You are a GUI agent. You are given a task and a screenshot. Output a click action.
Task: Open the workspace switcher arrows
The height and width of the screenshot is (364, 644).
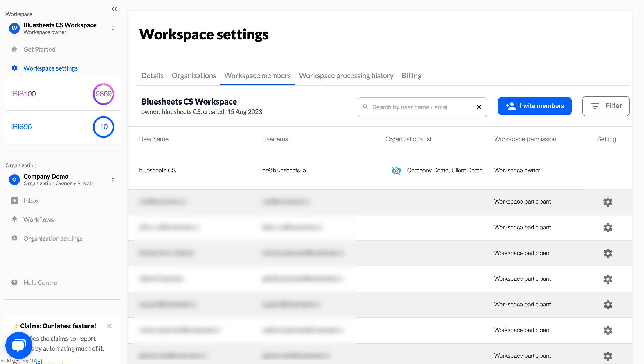(113, 28)
